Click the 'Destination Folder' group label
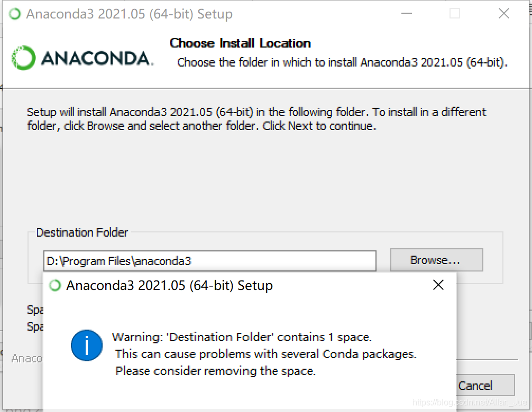 click(x=82, y=232)
